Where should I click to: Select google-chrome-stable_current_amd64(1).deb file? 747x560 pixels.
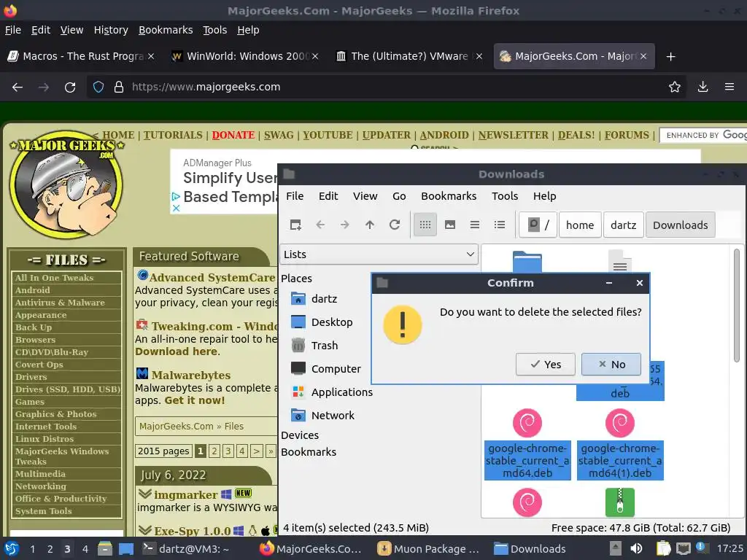coord(620,444)
